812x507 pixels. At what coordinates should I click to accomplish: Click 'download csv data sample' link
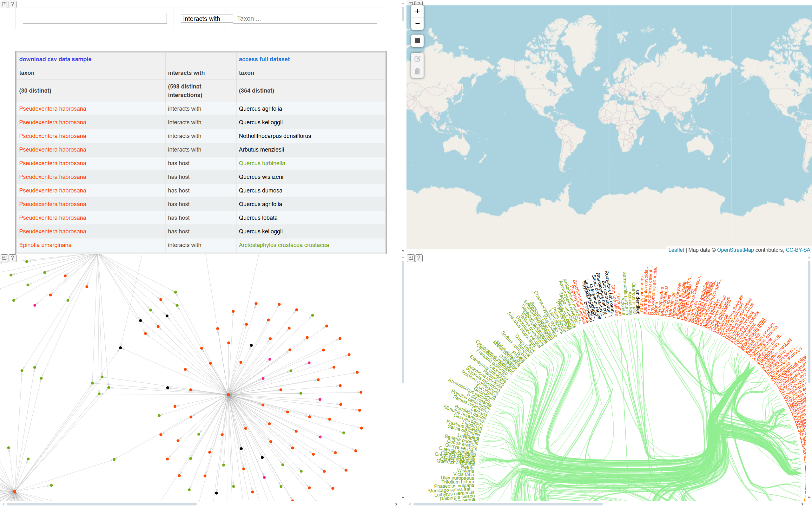point(55,59)
